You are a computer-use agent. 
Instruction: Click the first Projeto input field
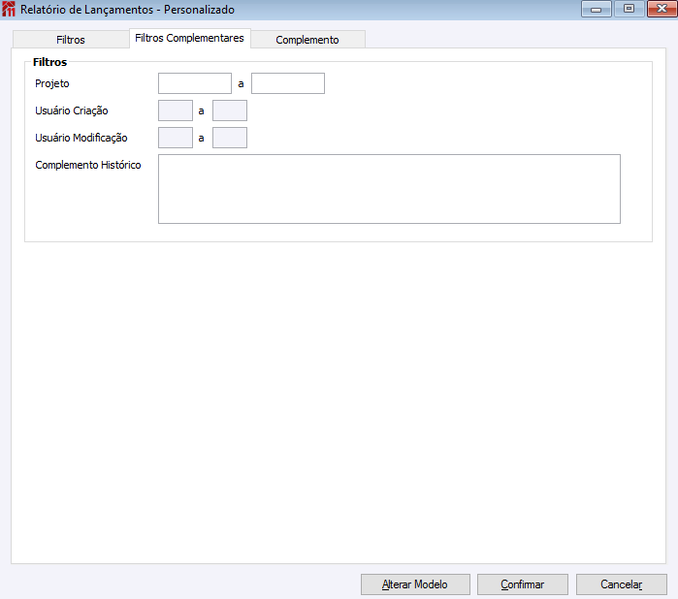tap(195, 83)
